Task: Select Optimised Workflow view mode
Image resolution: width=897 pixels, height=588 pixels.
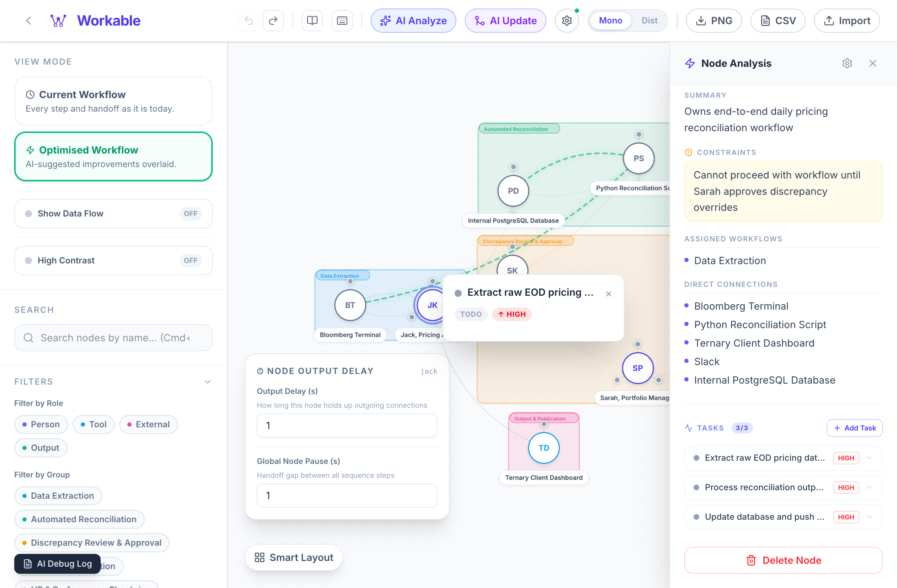Action: click(x=113, y=156)
